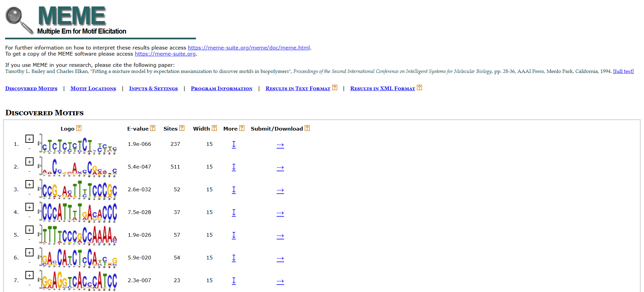Click the MEME magnifying glass logo
This screenshot has width=644, height=292.
tap(19, 20)
